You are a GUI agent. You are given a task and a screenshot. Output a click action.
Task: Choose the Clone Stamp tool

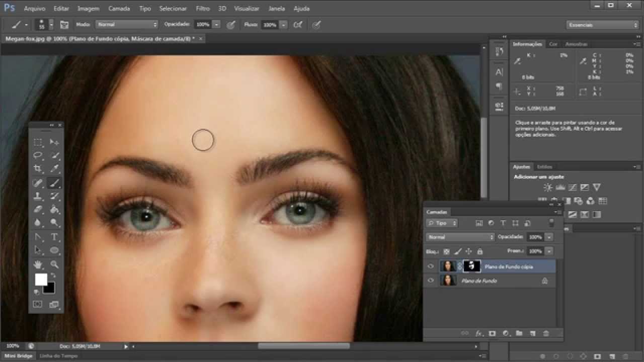click(38, 196)
